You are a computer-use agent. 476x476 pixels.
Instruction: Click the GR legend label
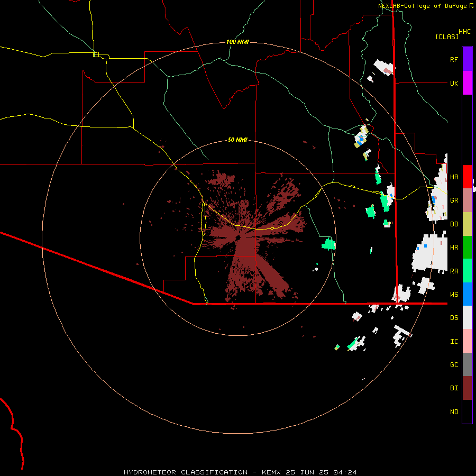click(454, 200)
